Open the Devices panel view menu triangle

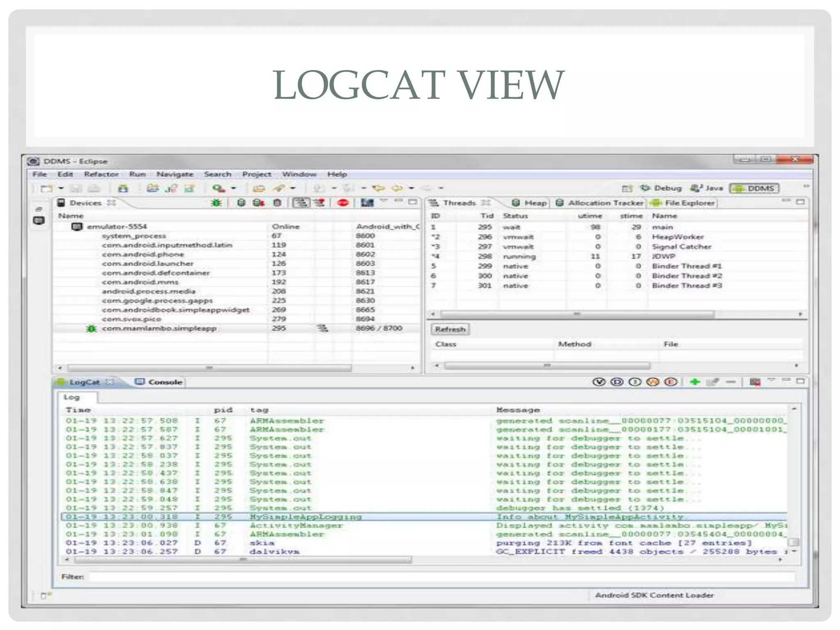[x=384, y=201]
